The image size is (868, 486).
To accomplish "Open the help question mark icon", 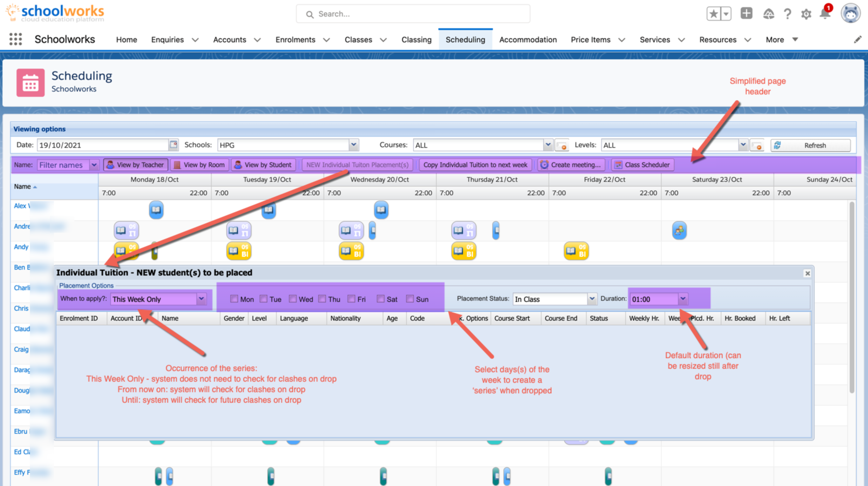I will (x=787, y=14).
